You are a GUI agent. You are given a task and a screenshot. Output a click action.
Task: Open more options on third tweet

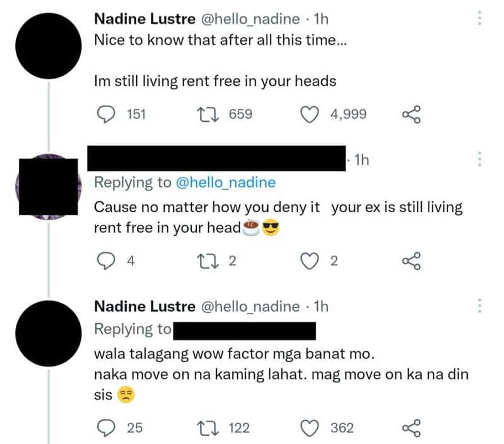pyautogui.click(x=479, y=306)
